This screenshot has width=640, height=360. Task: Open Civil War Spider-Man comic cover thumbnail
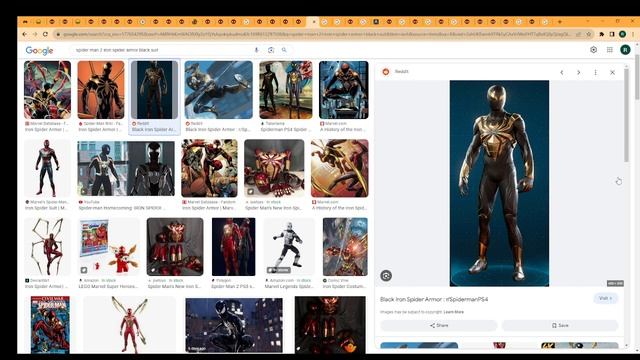(50, 324)
